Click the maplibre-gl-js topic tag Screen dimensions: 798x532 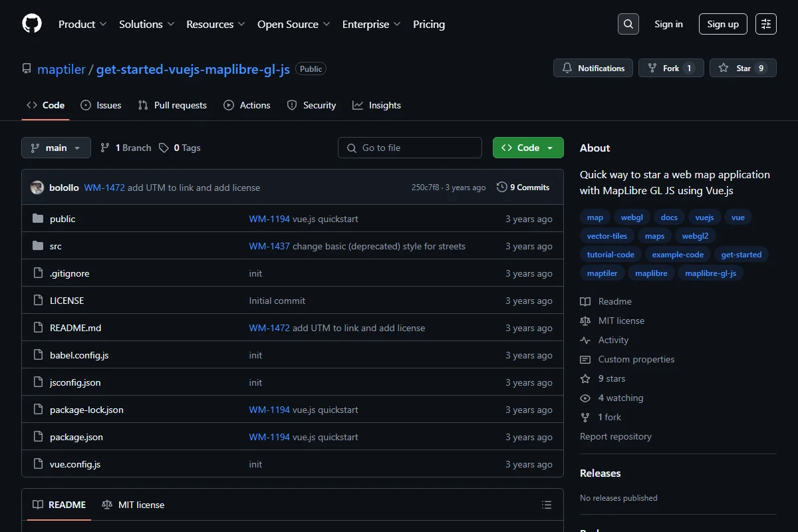click(x=710, y=273)
